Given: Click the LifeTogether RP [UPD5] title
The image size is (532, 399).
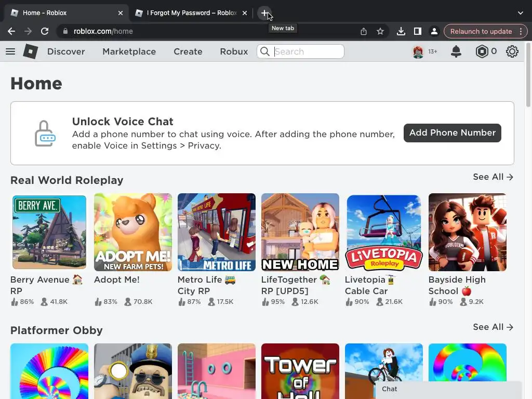Looking at the screenshot, I should click(296, 285).
